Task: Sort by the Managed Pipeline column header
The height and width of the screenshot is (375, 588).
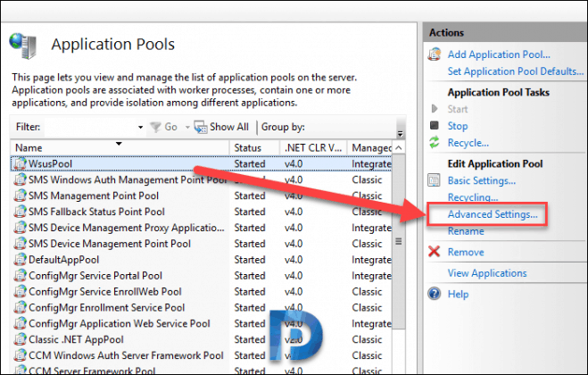Action: point(369,147)
